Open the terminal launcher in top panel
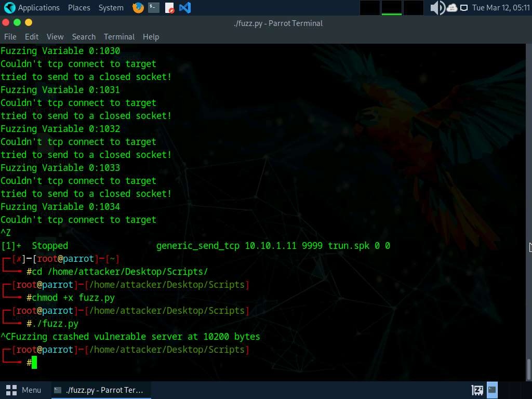The width and height of the screenshot is (532, 399). tap(154, 8)
